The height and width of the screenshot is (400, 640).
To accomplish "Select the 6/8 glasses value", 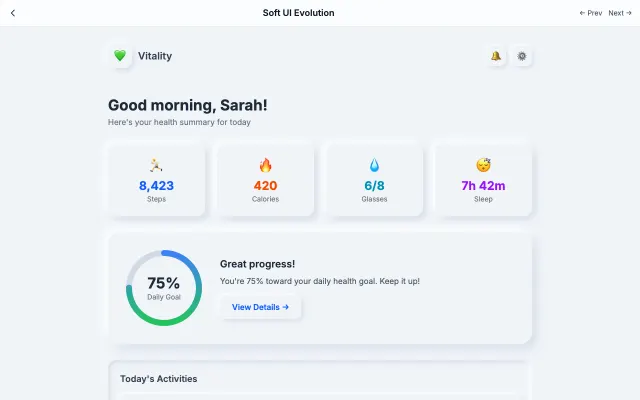I will coord(374,186).
